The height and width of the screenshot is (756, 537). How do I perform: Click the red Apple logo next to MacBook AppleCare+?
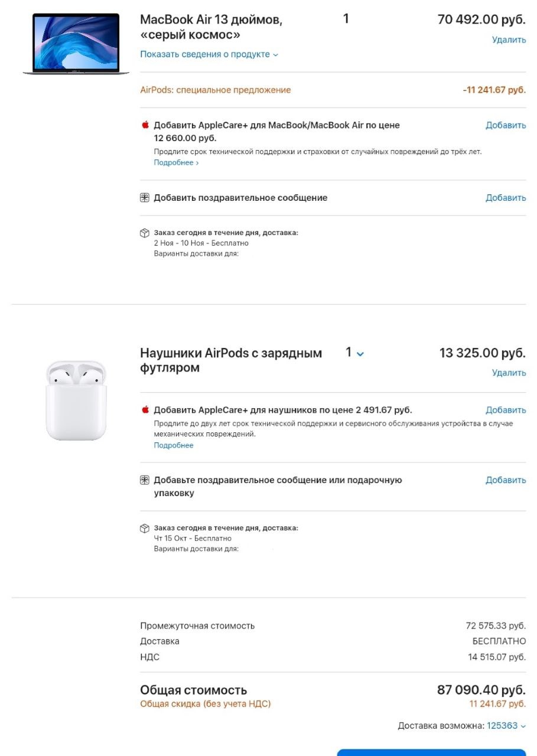click(145, 125)
